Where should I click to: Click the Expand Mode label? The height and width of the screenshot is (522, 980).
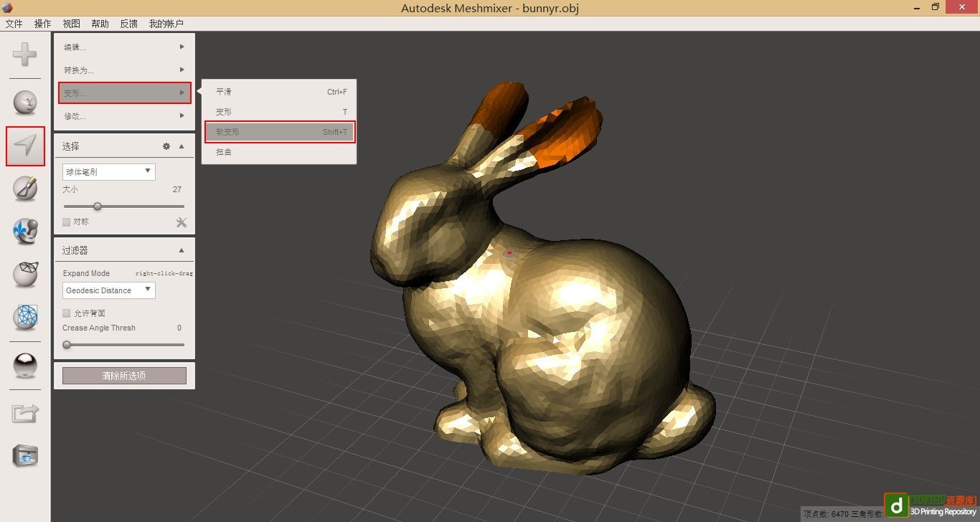[x=86, y=273]
